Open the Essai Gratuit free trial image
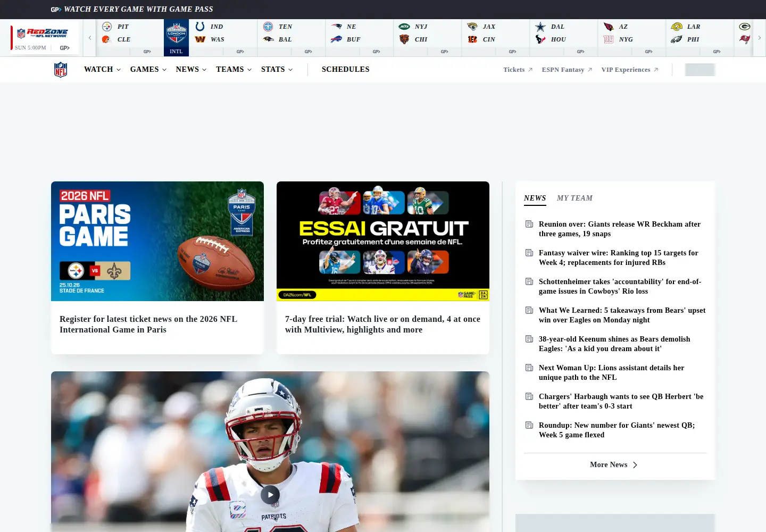The image size is (766, 532). pyautogui.click(x=383, y=241)
